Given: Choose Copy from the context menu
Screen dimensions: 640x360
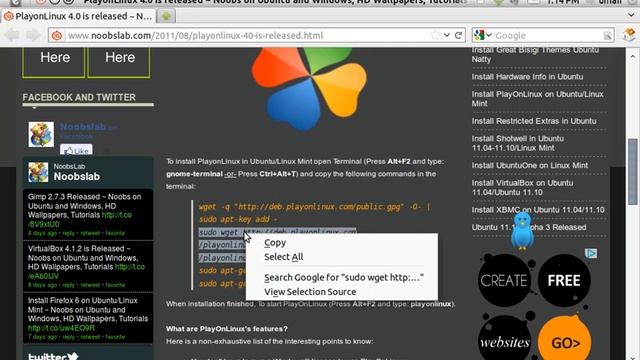Looking at the screenshot, I should coord(275,243).
